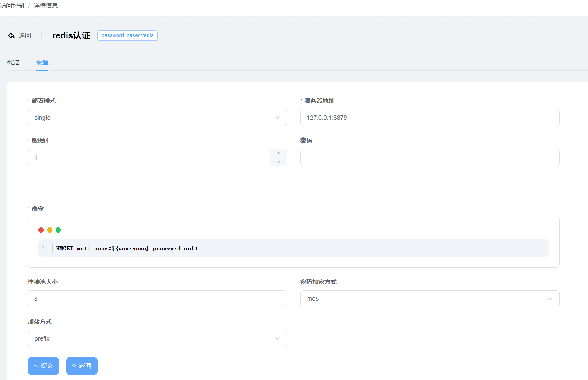
Task: Select the 设置 tab
Action: click(x=42, y=62)
